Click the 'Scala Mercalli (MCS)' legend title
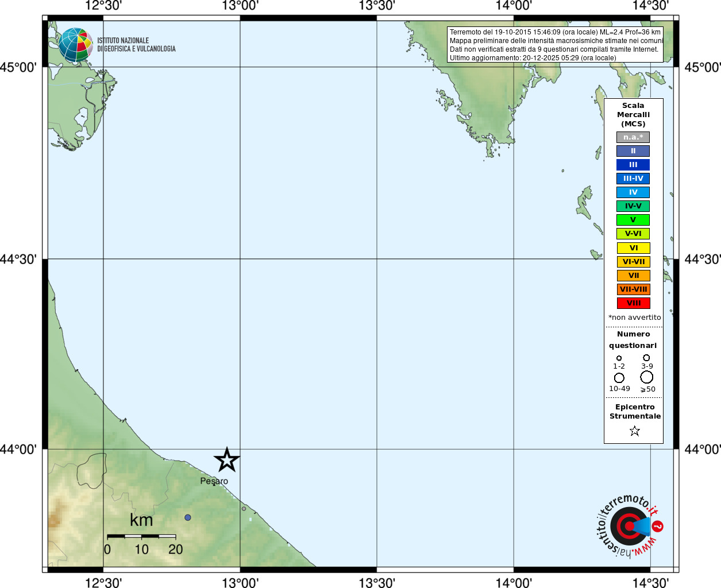 point(633,115)
